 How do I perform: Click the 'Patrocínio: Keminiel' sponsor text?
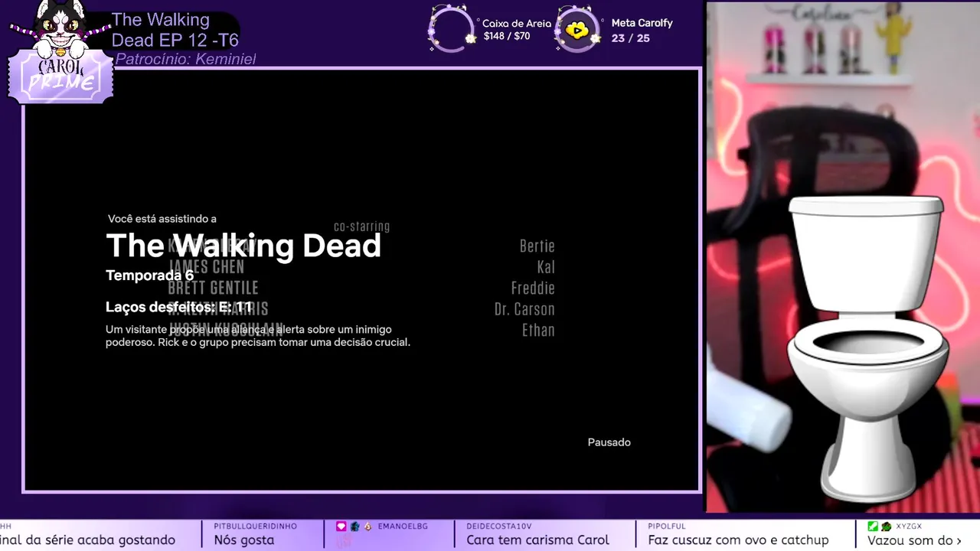point(185,59)
